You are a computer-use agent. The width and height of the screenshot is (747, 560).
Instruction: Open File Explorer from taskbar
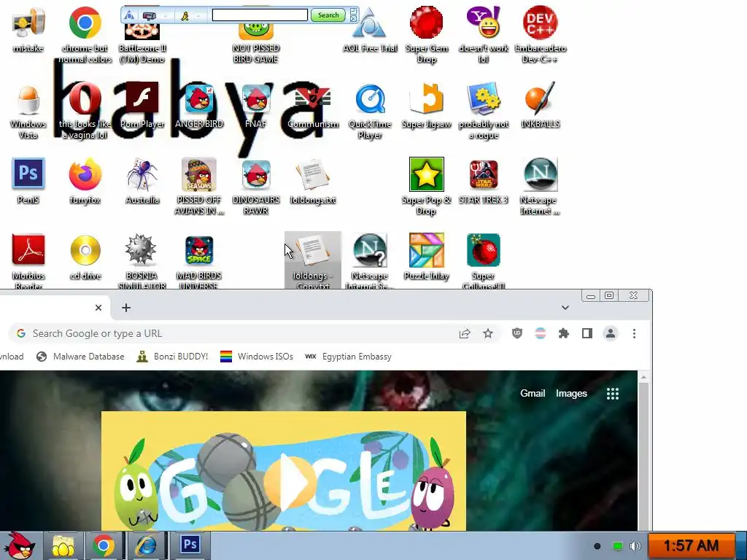point(63,545)
